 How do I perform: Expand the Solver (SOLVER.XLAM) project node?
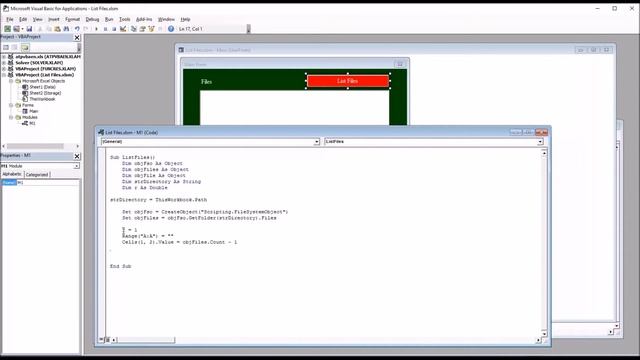click(x=4, y=63)
